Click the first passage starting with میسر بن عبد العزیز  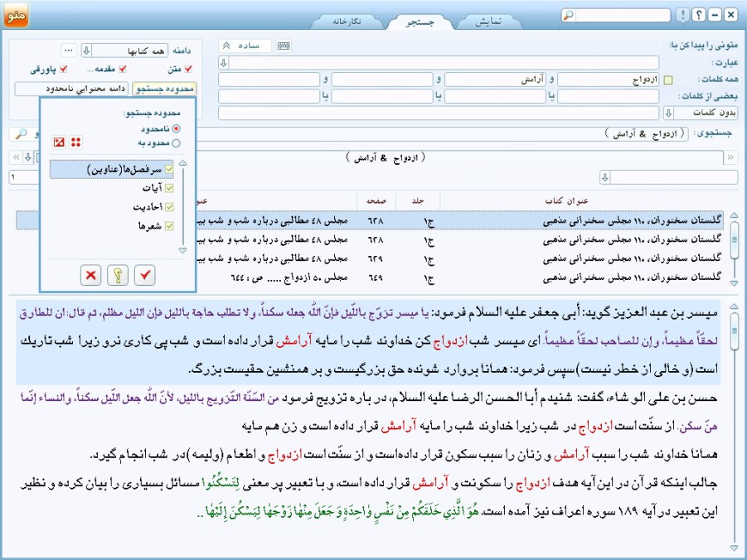368,340
